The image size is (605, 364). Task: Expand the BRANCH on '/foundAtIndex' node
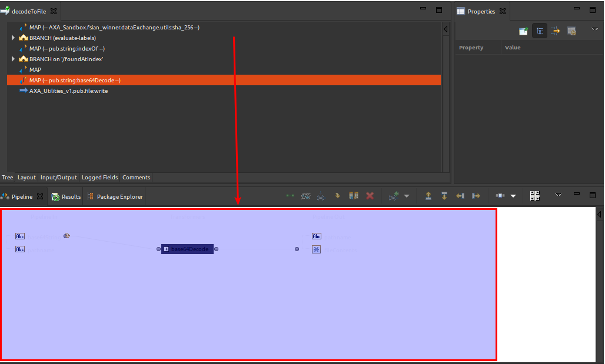[13, 59]
